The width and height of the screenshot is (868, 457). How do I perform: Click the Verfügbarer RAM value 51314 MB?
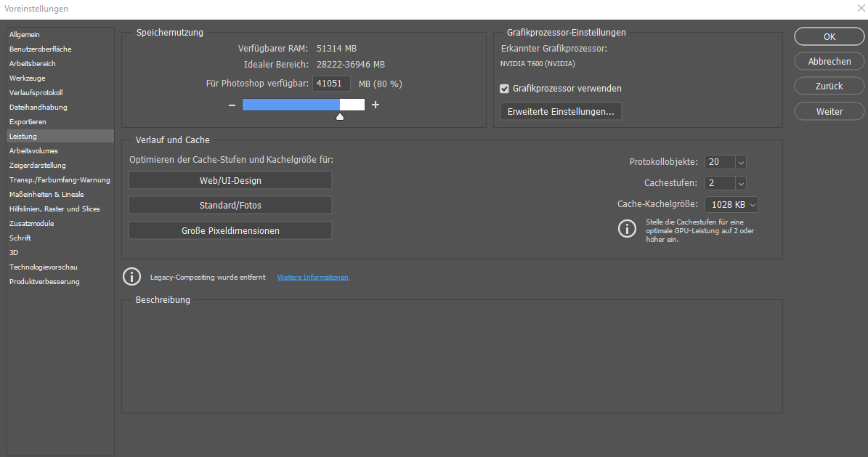tap(336, 49)
